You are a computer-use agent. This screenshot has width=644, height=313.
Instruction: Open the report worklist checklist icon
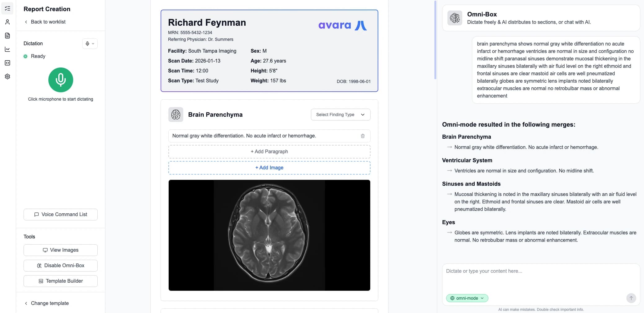point(8,8)
